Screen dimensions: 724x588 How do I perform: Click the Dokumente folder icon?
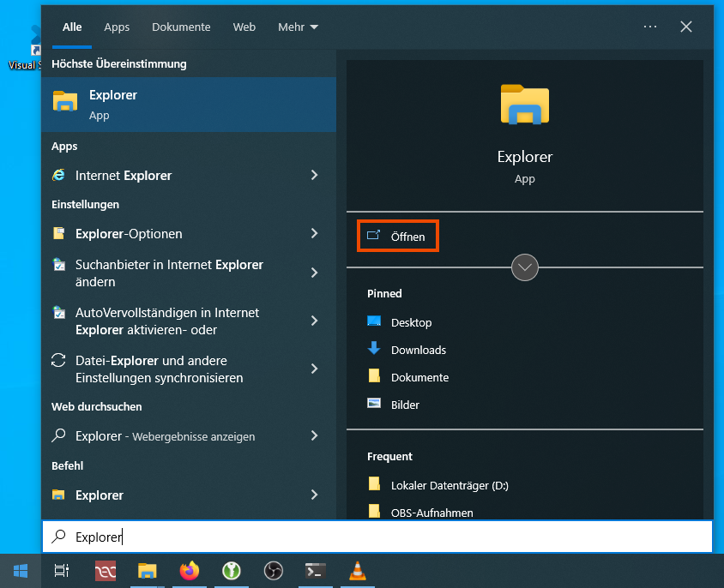pos(375,375)
